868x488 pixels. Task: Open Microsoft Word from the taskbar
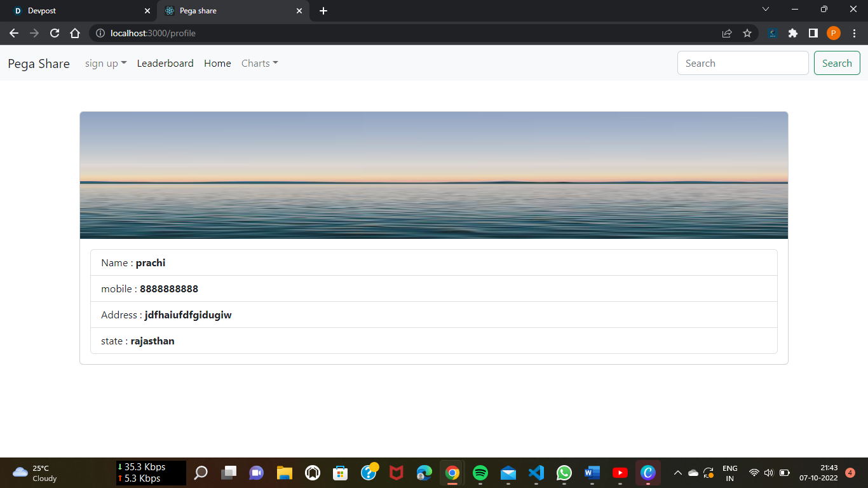(x=592, y=473)
